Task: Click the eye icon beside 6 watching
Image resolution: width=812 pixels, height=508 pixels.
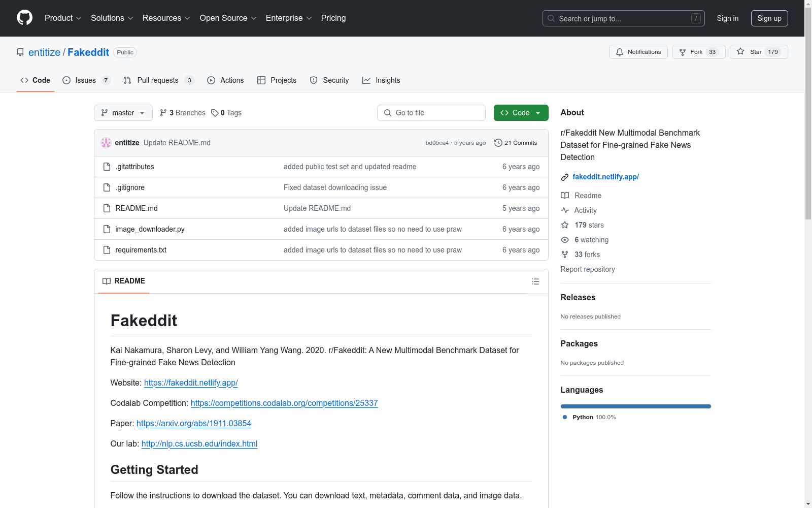Action: 565,240
